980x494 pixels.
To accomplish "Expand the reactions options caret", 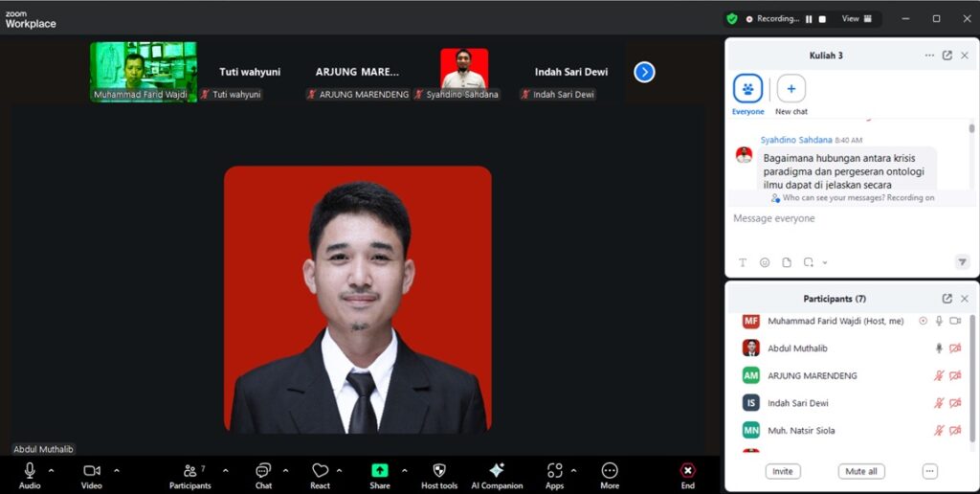I will [x=340, y=470].
